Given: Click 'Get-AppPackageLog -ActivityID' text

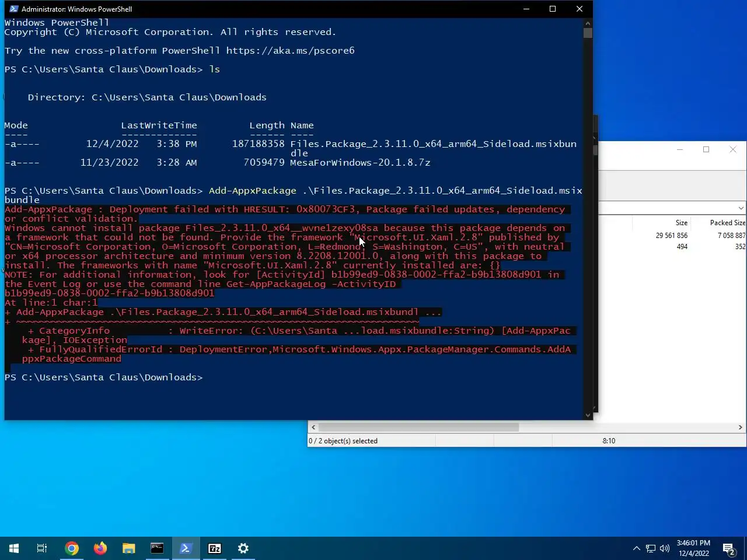Looking at the screenshot, I should pos(311,284).
